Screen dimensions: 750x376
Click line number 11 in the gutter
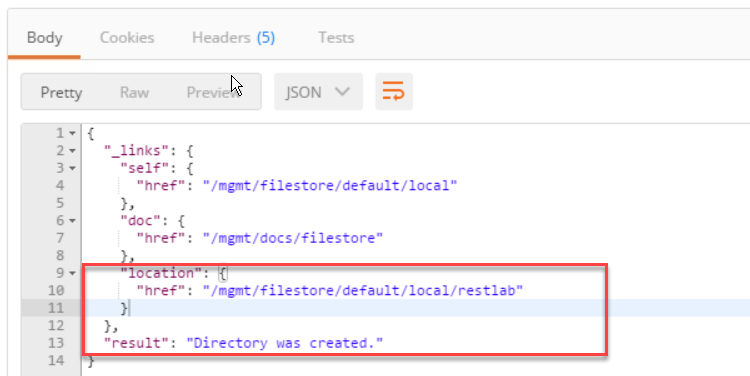[x=55, y=308]
